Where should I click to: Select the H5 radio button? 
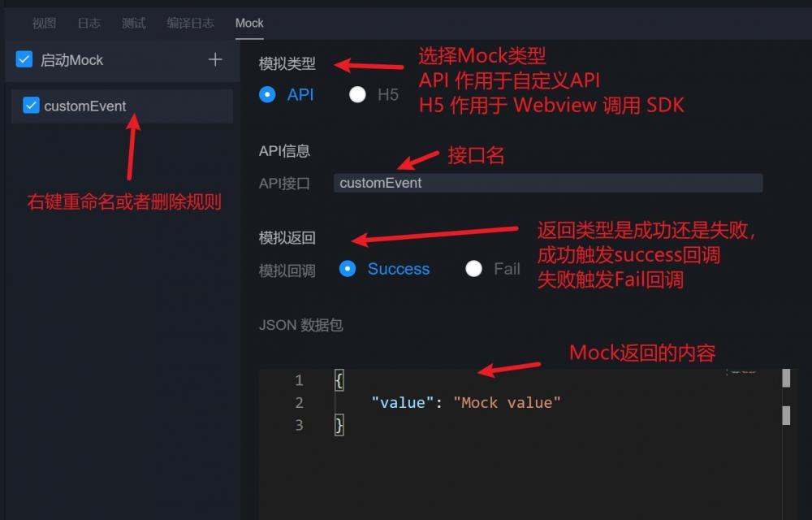pos(357,95)
